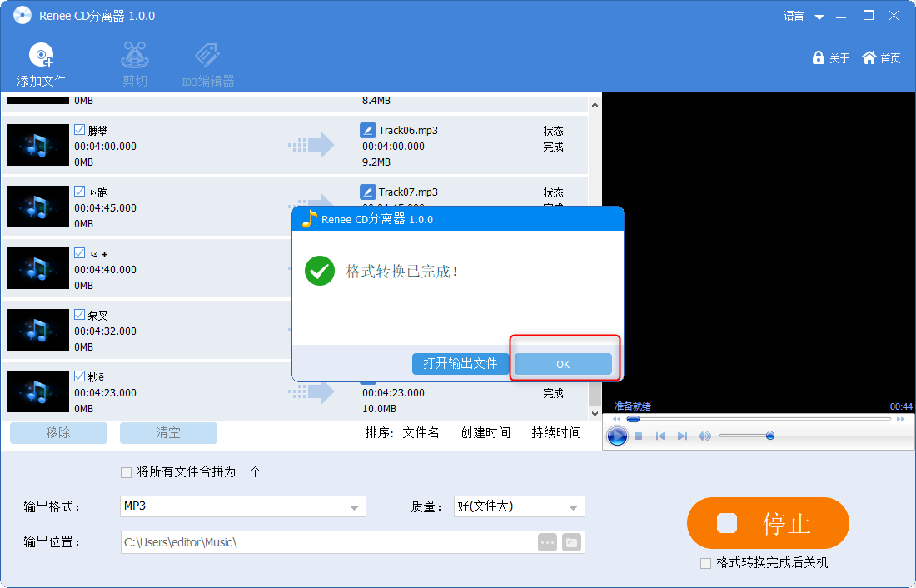The image size is (916, 588).
Task: Open the quality dropdown
Action: pyautogui.click(x=520, y=506)
